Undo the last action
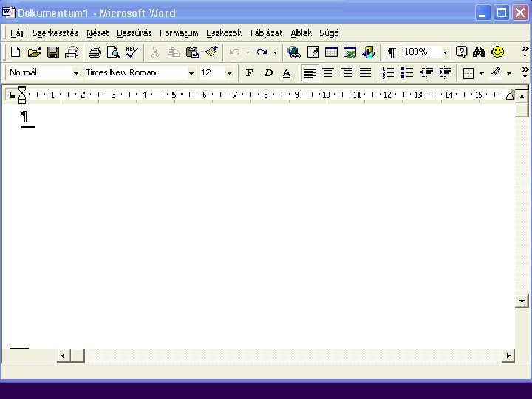 [234, 52]
